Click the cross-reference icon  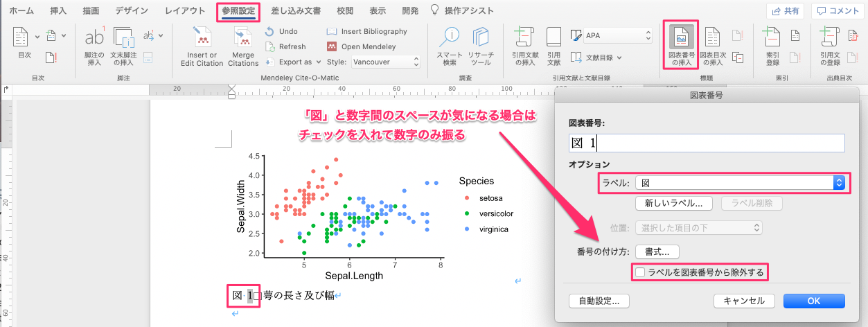pos(738,58)
